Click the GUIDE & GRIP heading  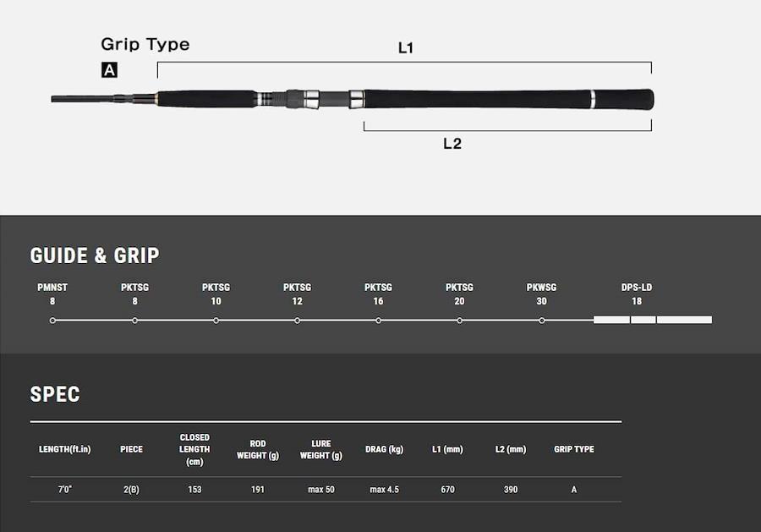(x=95, y=255)
